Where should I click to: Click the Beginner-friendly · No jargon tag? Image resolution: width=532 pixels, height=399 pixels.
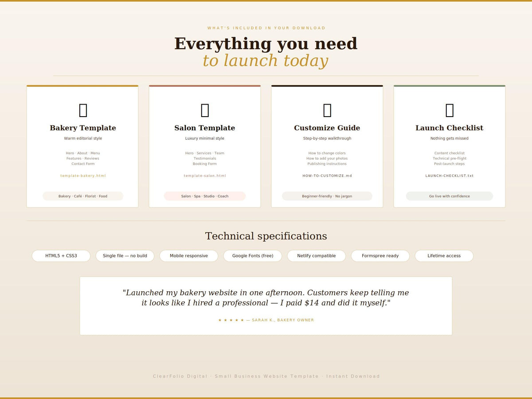pos(327,196)
